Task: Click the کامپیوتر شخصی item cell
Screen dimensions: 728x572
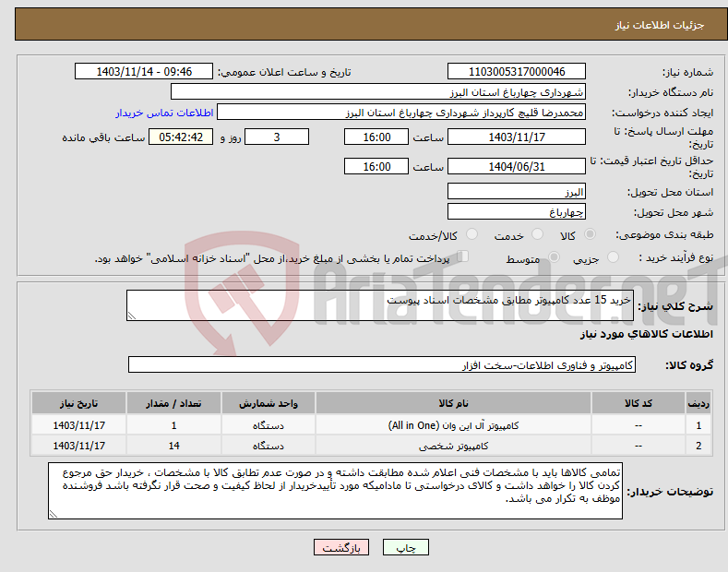Action: (x=453, y=446)
